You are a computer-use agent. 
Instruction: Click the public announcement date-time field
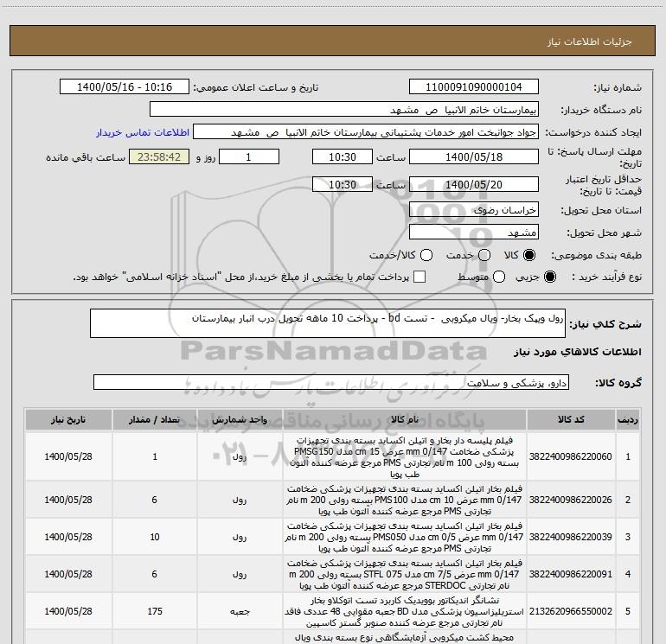(125, 87)
